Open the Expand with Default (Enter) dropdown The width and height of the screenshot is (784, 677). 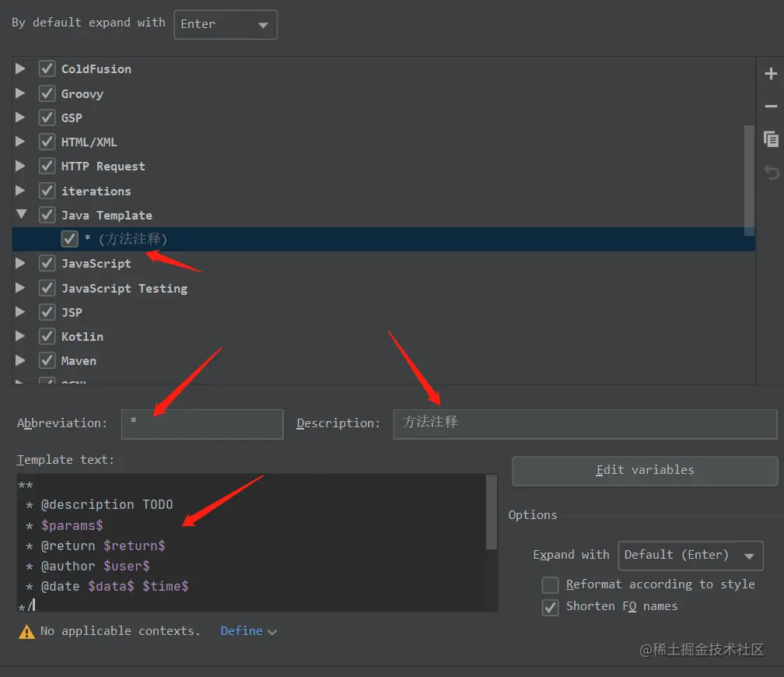pos(691,556)
